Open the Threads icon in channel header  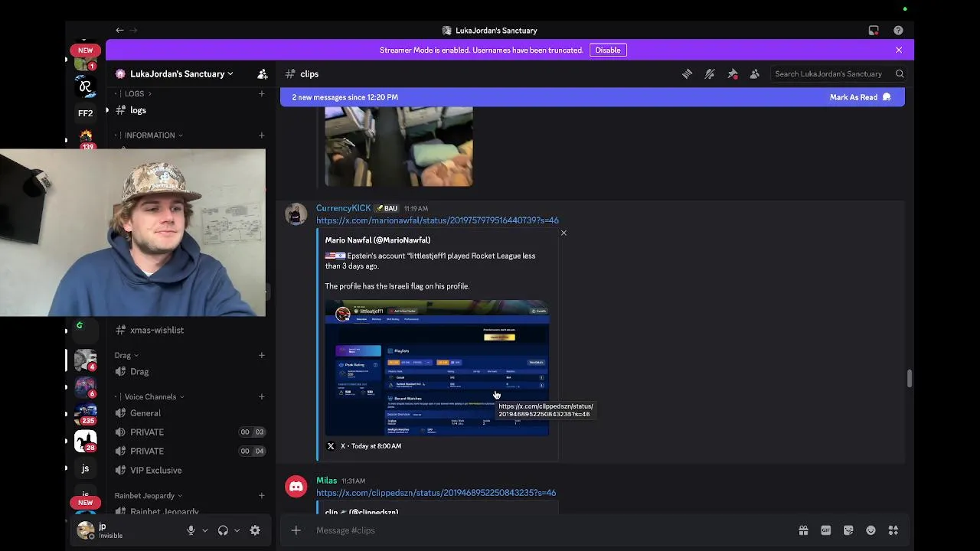pyautogui.click(x=687, y=74)
